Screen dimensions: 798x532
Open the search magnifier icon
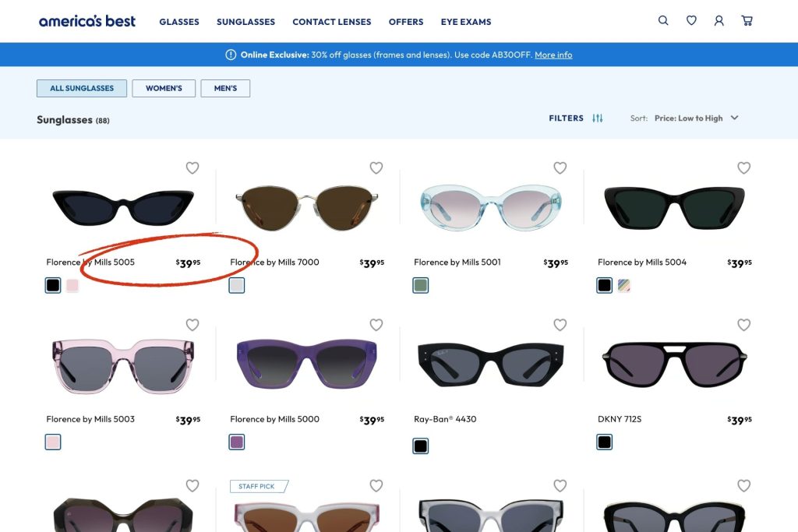click(x=663, y=20)
